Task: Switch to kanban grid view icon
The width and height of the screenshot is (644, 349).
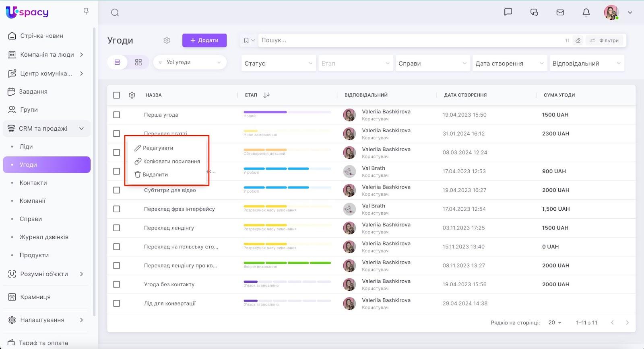Action: coord(138,62)
